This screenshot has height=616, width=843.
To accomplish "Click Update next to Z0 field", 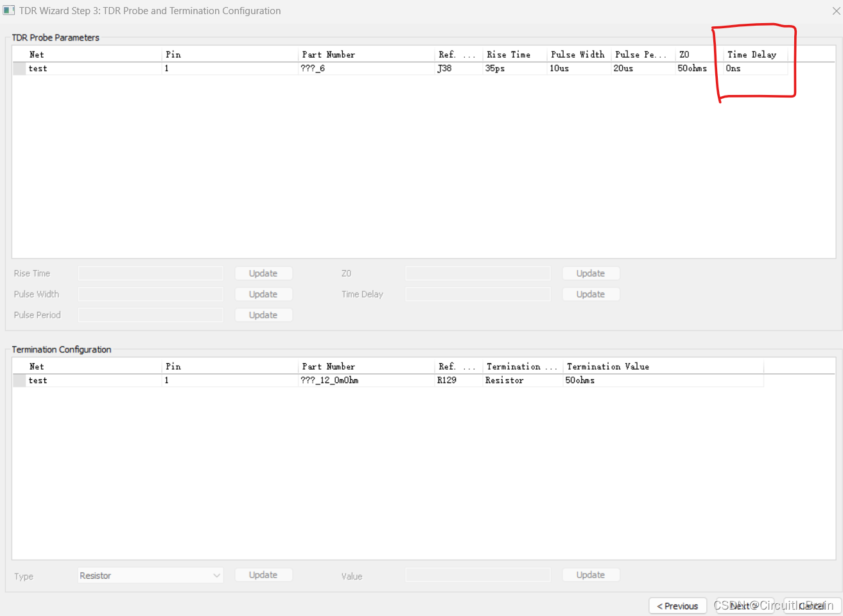I will pyautogui.click(x=590, y=273).
